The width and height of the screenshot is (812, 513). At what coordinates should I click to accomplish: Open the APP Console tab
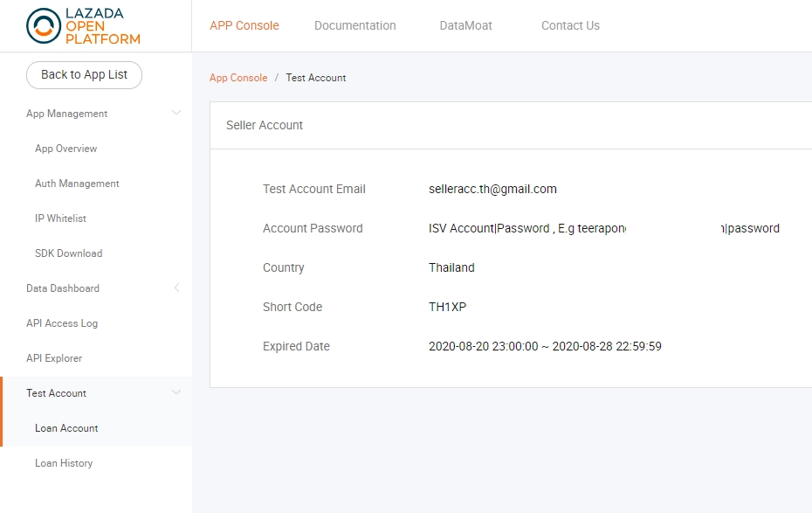point(244,25)
